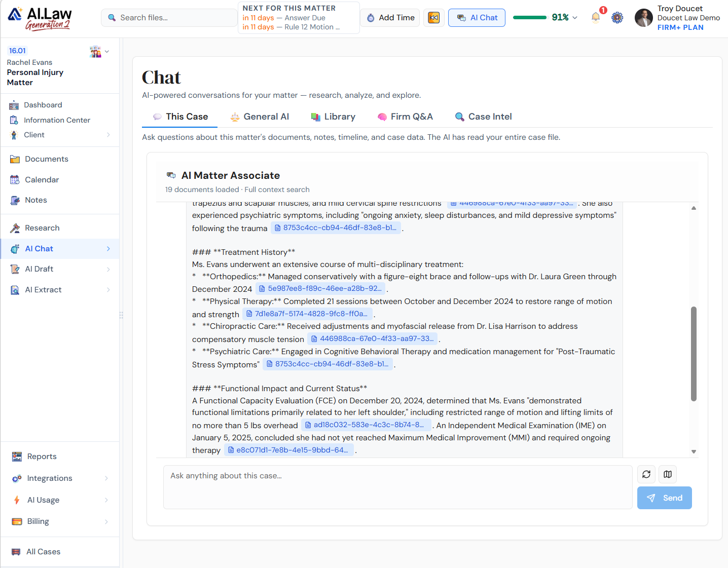
Task: Open settings gear icon in header
Action: [x=617, y=18]
